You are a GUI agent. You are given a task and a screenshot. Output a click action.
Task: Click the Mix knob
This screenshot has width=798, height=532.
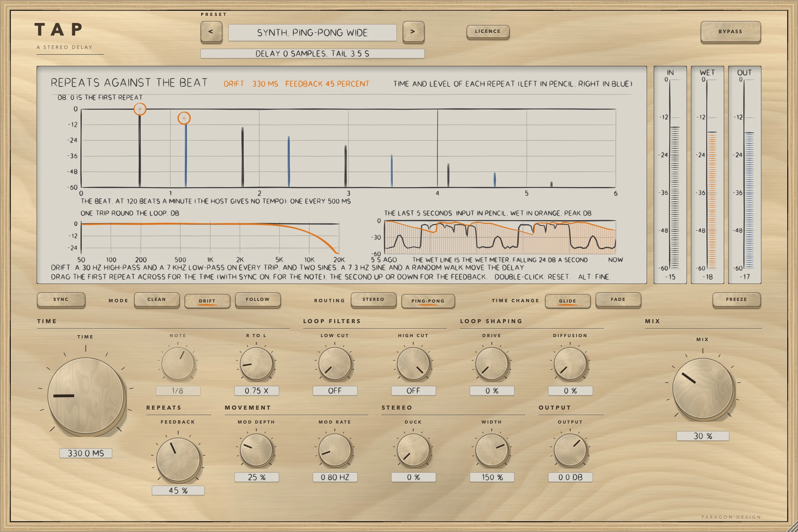point(703,389)
